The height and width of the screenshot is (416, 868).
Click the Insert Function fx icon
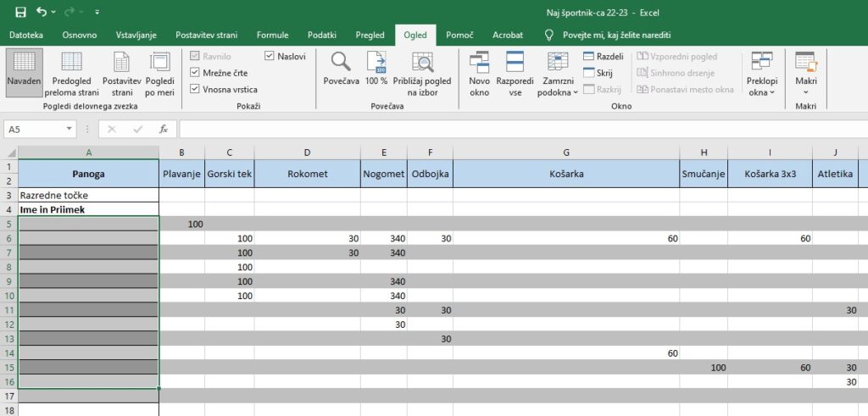coord(164,129)
